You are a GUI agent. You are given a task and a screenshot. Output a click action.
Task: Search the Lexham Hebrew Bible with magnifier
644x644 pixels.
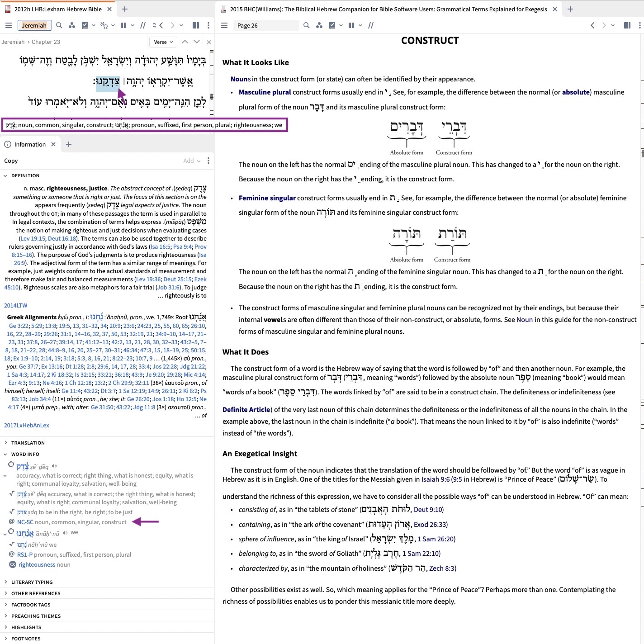59,25
